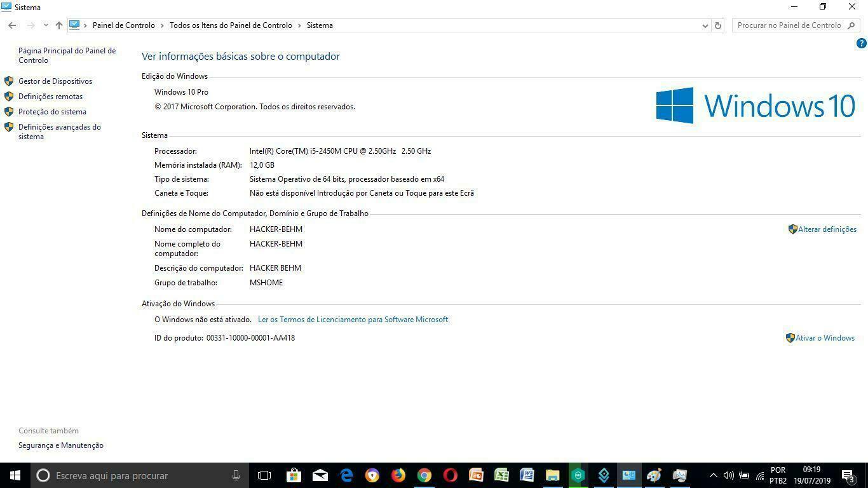The width and height of the screenshot is (868, 488).
Task: Open the Microsoft license terms link
Action: (x=353, y=320)
